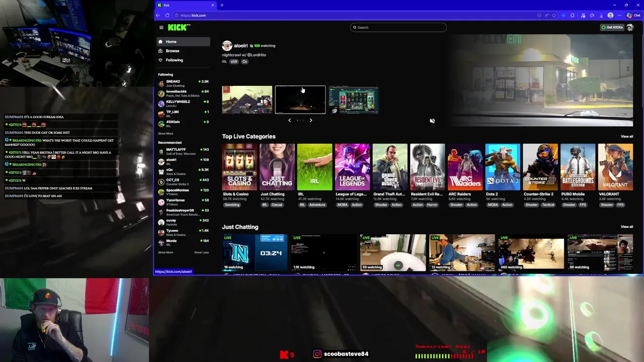The height and width of the screenshot is (362, 644).
Task: Open loveattackkk channel in Following list
Action: click(x=183, y=94)
